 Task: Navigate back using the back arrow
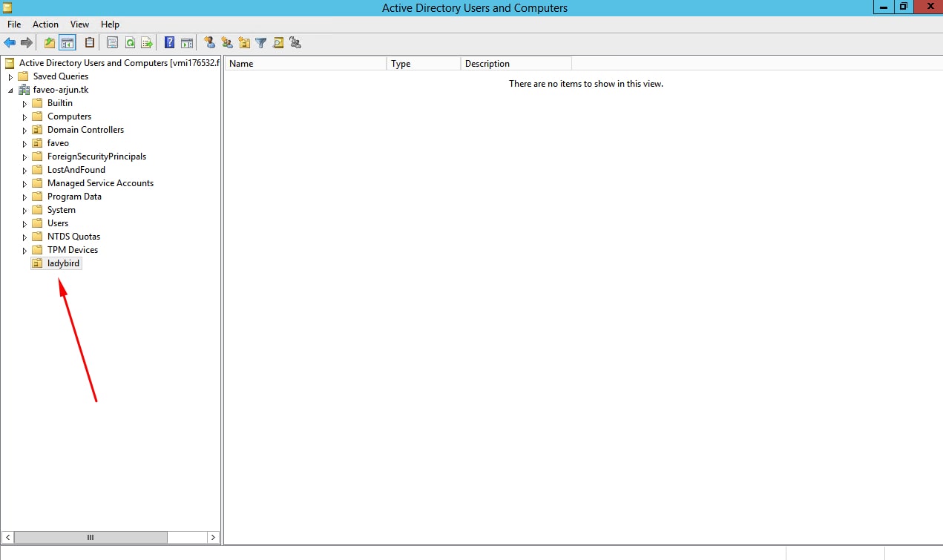pos(10,42)
